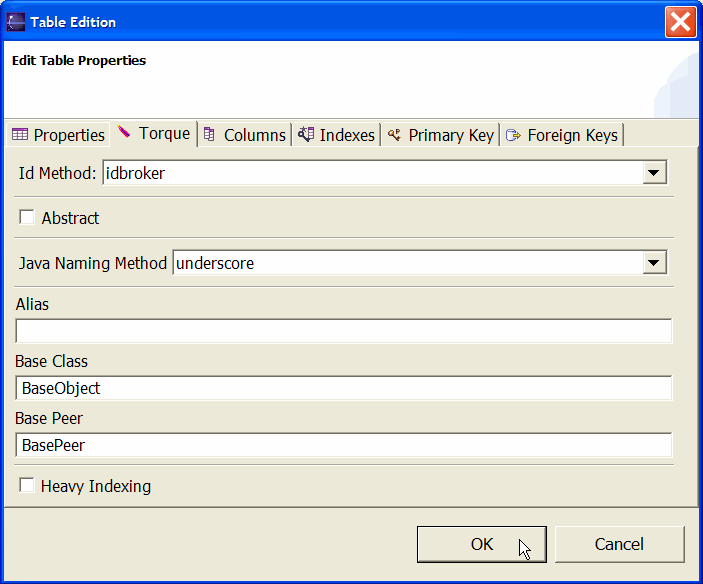
Task: Click the Base Class field containing BaseObject
Action: click(x=343, y=388)
